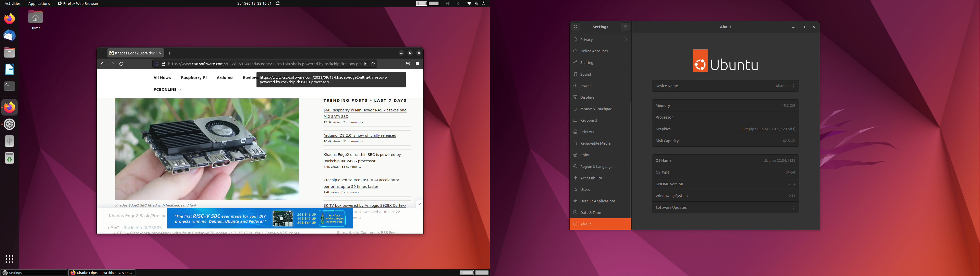This screenshot has width=980, height=276.
Task: Open Region & Language settings
Action: (x=600, y=167)
